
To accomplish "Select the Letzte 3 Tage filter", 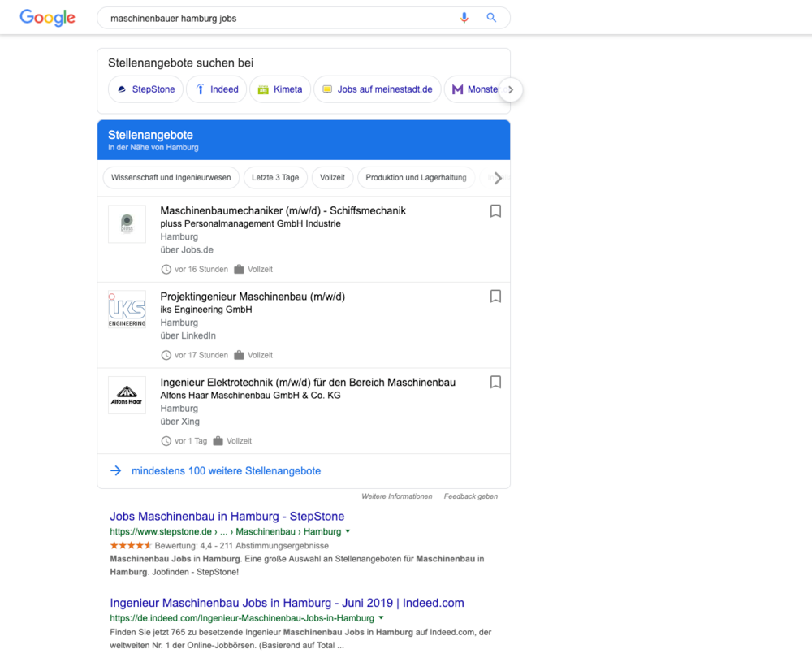I will (274, 177).
